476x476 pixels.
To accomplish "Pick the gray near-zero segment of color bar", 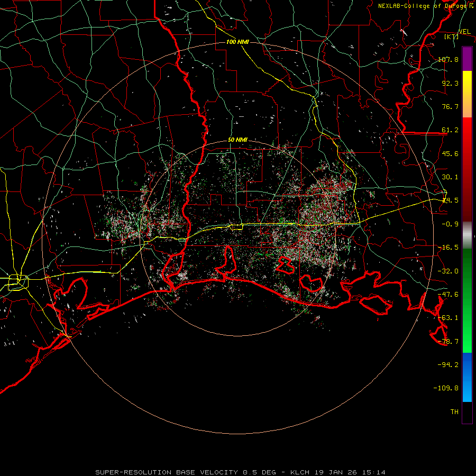I will 467,235.
